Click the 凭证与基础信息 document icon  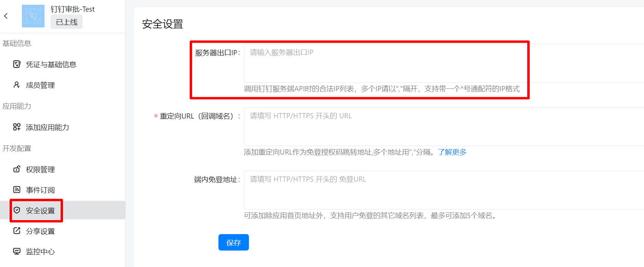coord(17,64)
